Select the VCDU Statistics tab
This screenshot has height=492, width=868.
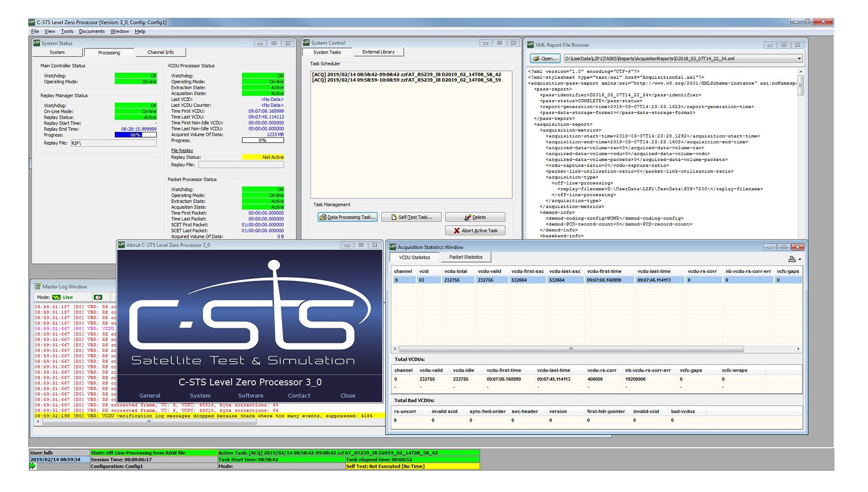[415, 257]
